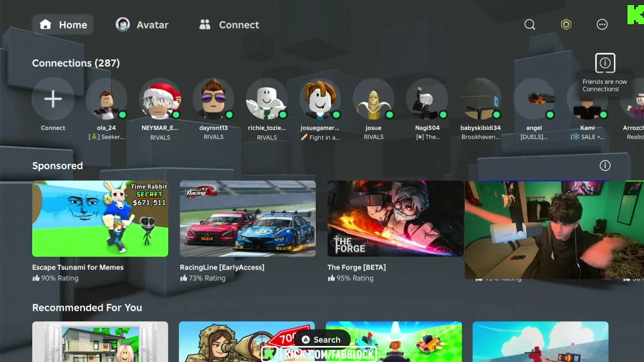Click the webcam overlay of the streamer

(554, 230)
